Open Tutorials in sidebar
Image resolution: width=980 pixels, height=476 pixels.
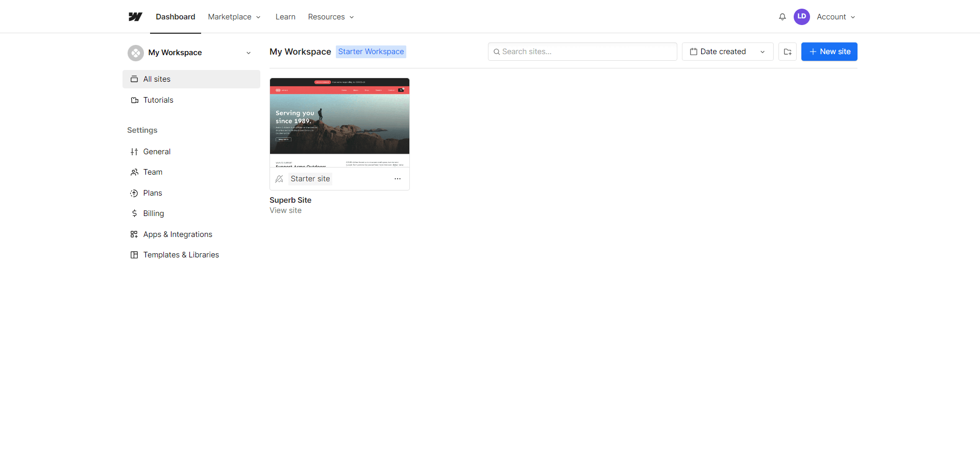(x=191, y=100)
